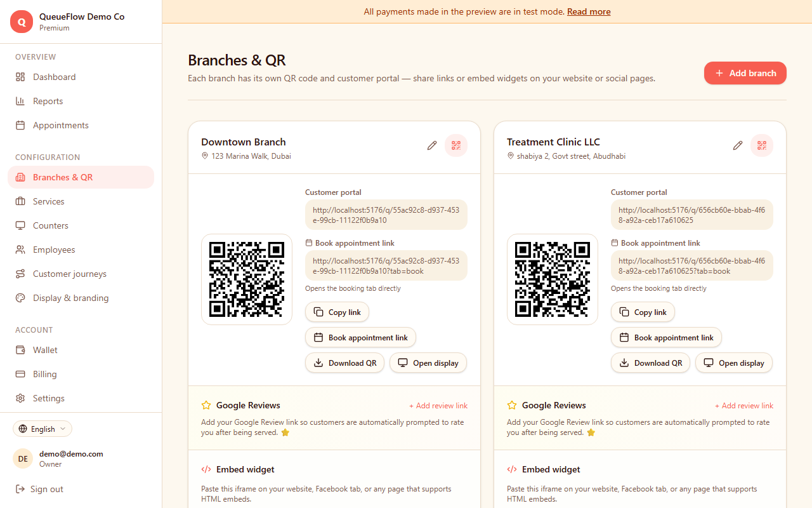Click Embed widget code icon, Downtown Branch

206,469
